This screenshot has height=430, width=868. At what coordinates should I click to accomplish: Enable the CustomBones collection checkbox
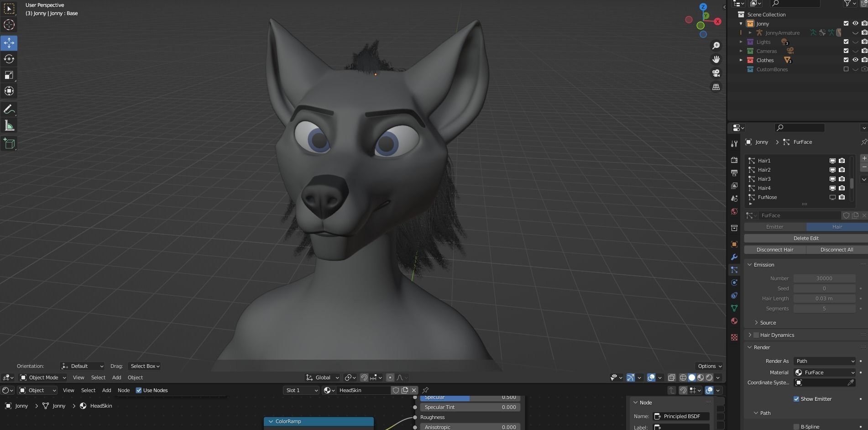846,69
